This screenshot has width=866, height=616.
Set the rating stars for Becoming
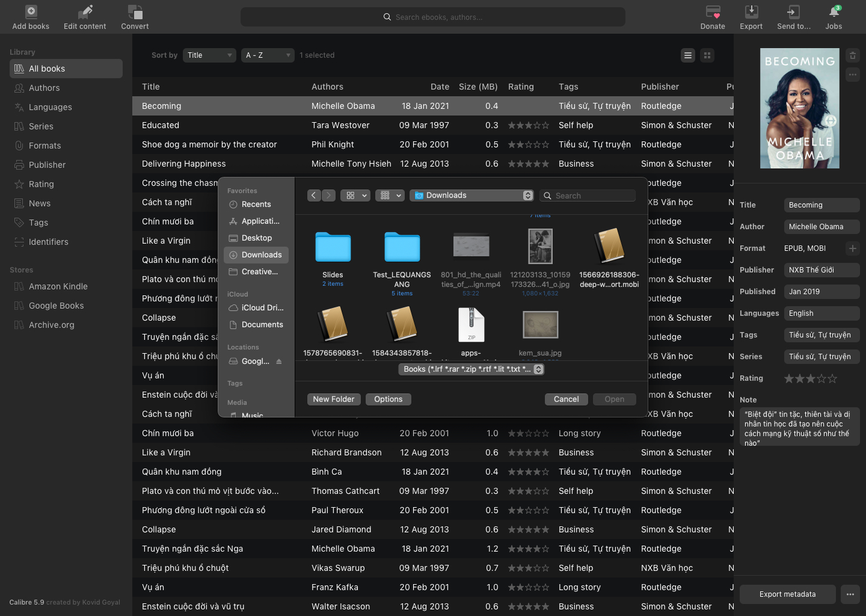(x=810, y=378)
